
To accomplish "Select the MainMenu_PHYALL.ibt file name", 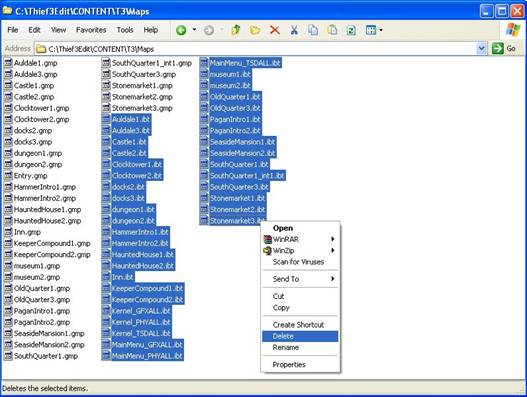I will coord(147,356).
